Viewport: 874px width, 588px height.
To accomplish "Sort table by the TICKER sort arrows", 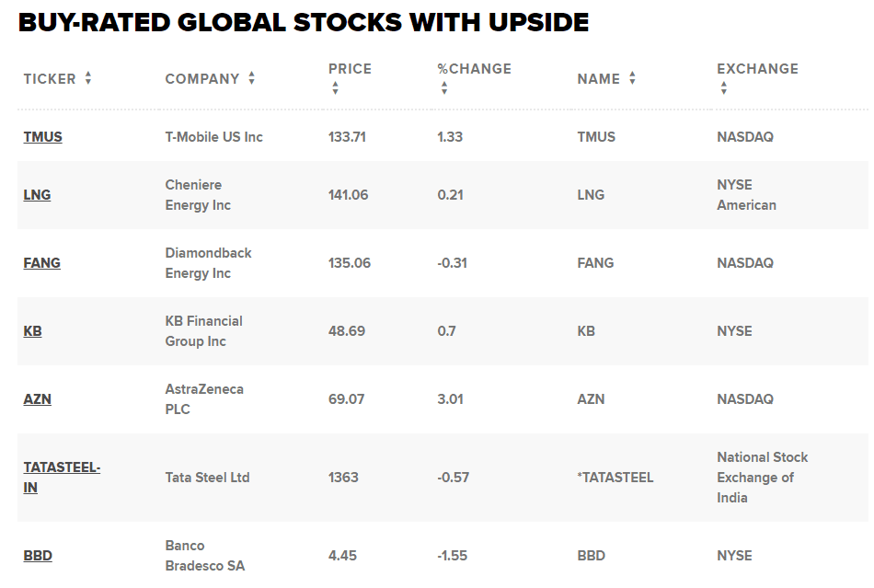I will pos(88,79).
